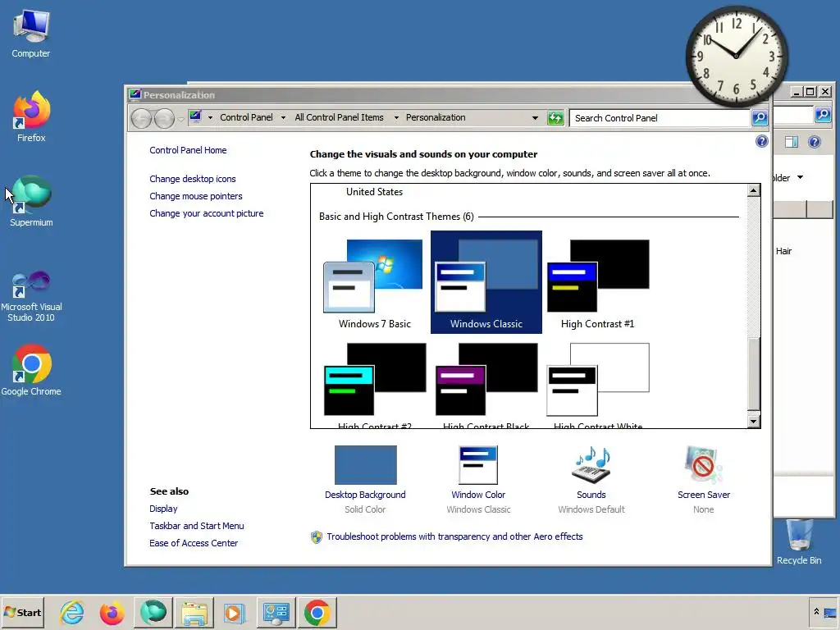Click the theme list scroll up arrow

point(754,190)
